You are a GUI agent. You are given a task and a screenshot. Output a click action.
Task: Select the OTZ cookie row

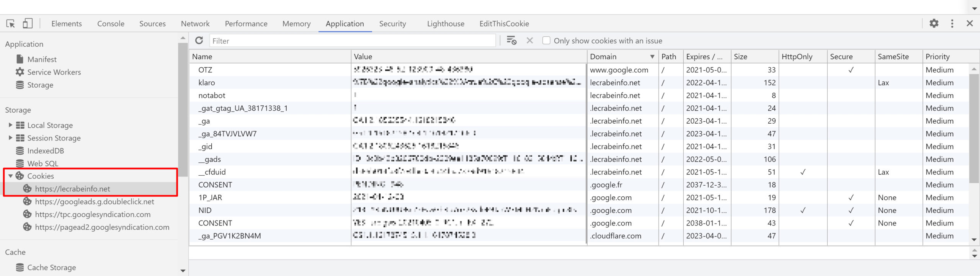pos(579,70)
